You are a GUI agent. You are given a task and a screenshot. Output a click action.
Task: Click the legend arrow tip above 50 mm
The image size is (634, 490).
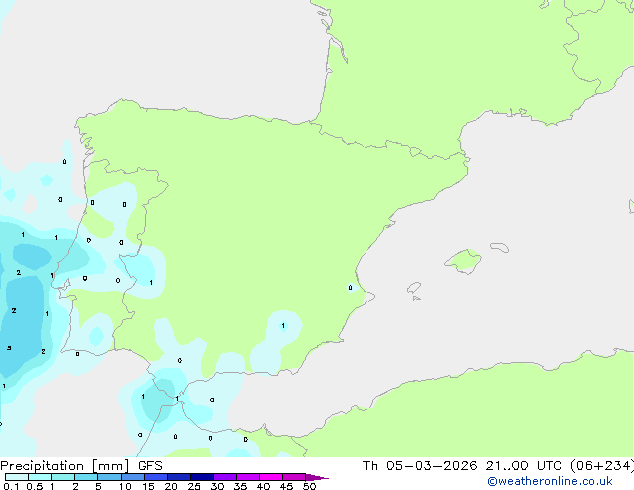[317, 477]
